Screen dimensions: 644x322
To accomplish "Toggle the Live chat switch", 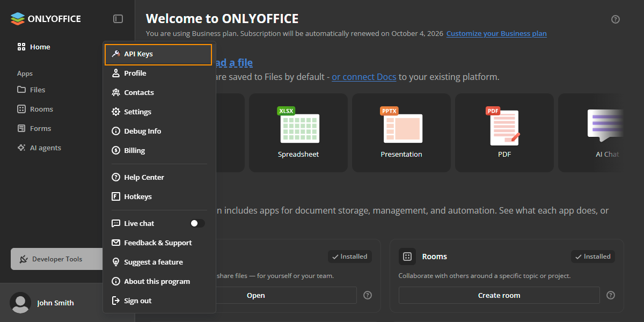I will pyautogui.click(x=197, y=223).
